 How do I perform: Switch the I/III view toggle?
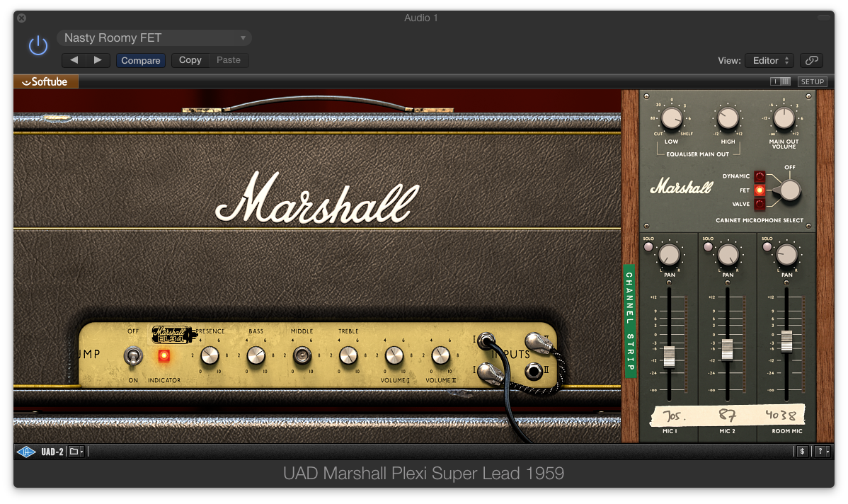pyautogui.click(x=779, y=81)
